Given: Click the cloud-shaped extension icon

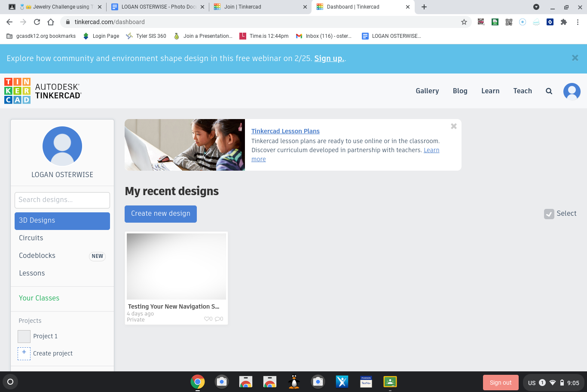Looking at the screenshot, I should 536,22.
